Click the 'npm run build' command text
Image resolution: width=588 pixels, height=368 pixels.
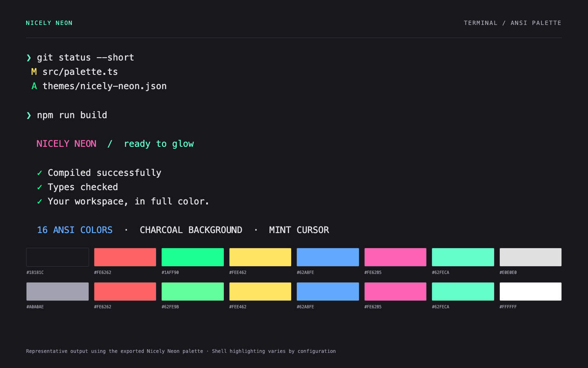(x=72, y=115)
